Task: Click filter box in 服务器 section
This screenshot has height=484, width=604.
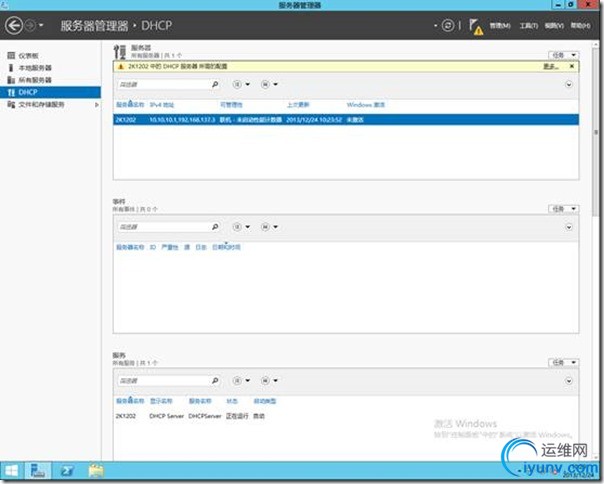Action: (164, 84)
